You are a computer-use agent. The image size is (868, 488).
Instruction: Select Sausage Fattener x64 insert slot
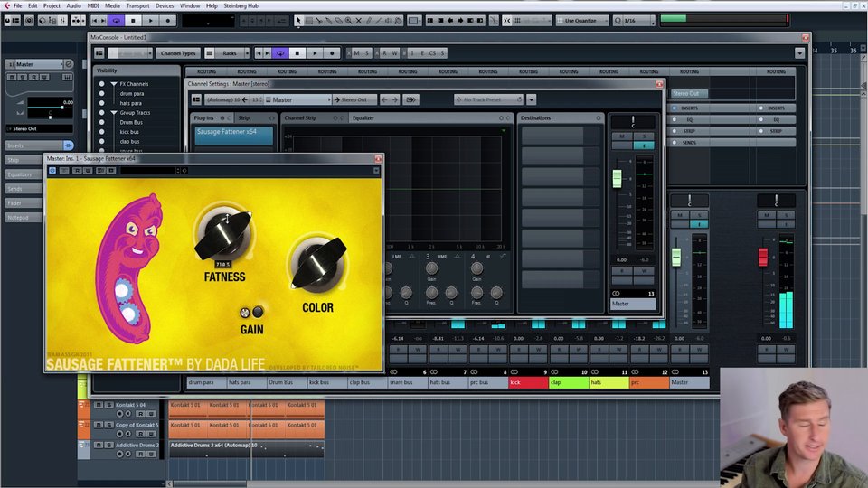(x=234, y=135)
